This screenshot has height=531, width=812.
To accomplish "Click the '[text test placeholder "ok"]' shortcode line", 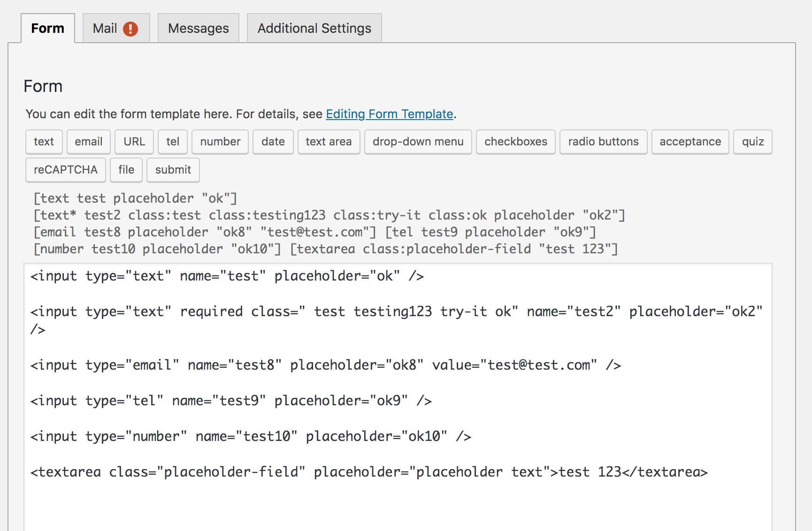I will 135,198.
